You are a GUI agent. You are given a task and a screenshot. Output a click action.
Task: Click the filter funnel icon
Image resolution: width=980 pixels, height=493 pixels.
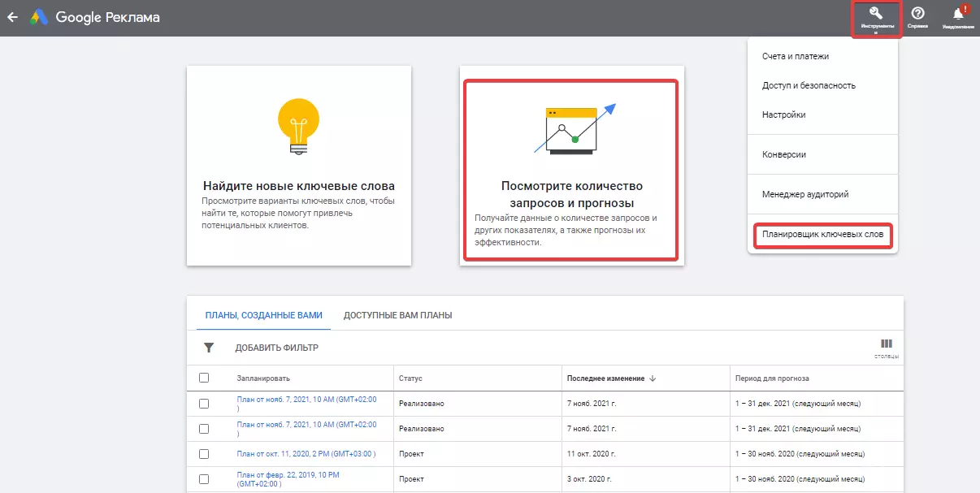[209, 348]
